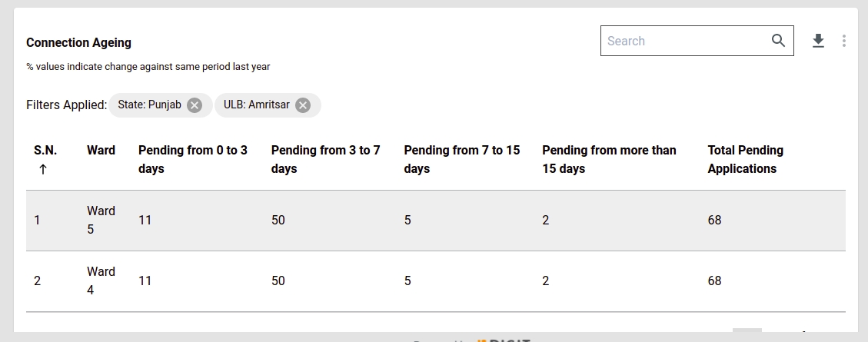The width and height of the screenshot is (868, 342).
Task: Remove the ULB: Amritsar filter
Action: (303, 105)
